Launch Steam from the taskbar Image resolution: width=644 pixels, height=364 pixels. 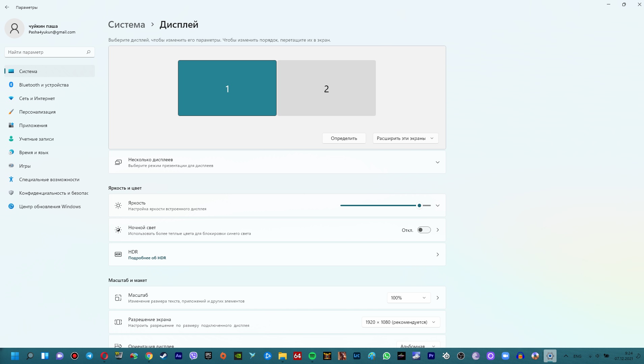point(163,356)
